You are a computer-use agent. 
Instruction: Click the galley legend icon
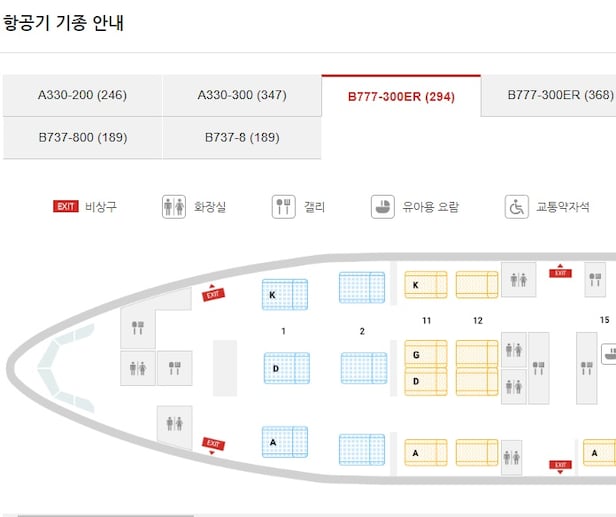point(283,207)
